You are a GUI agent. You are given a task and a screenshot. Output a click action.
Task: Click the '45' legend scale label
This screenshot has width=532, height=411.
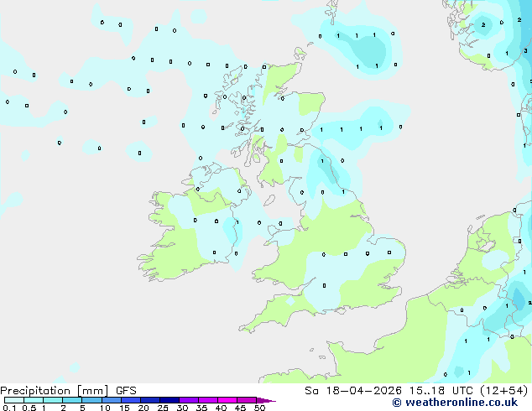coord(240,408)
